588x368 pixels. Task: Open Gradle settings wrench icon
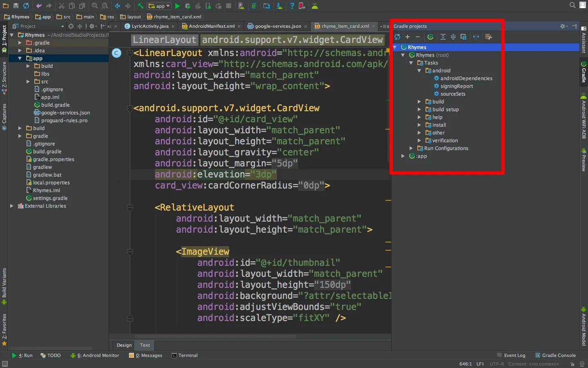coord(488,37)
